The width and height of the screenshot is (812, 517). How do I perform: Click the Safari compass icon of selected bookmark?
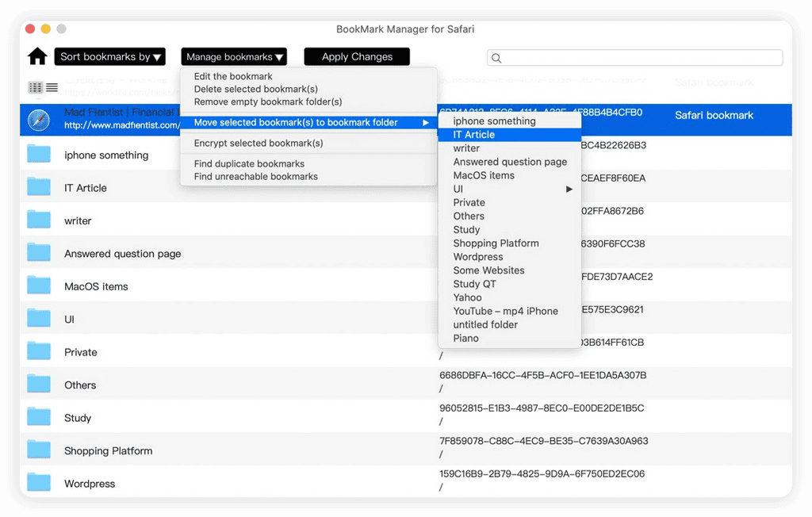(39, 121)
